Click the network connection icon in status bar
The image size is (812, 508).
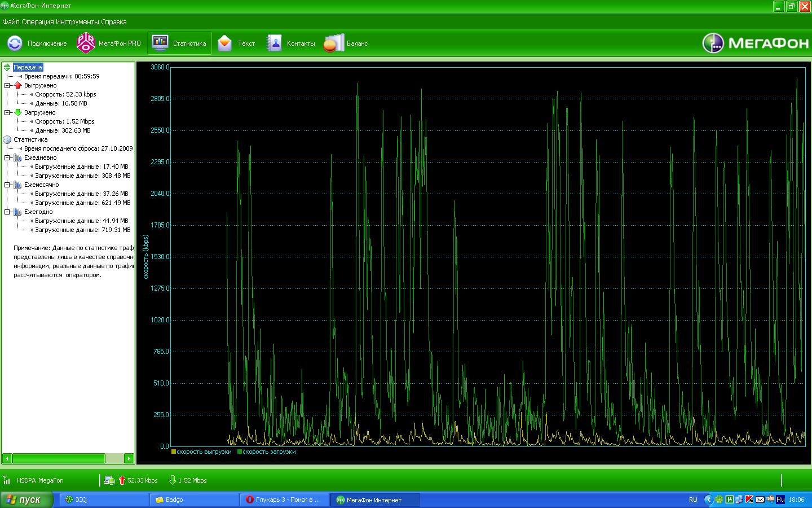109,480
